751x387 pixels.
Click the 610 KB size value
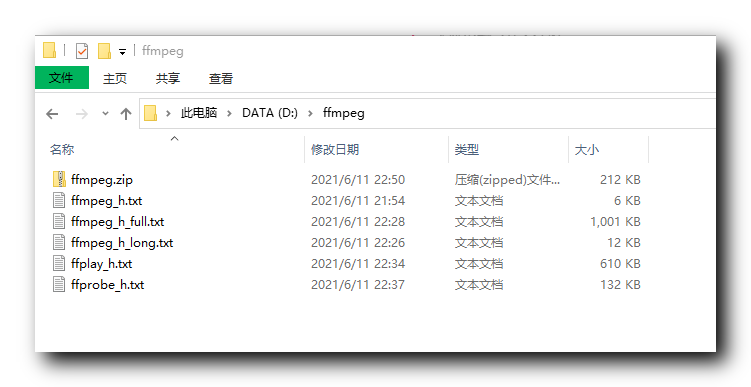click(x=620, y=264)
